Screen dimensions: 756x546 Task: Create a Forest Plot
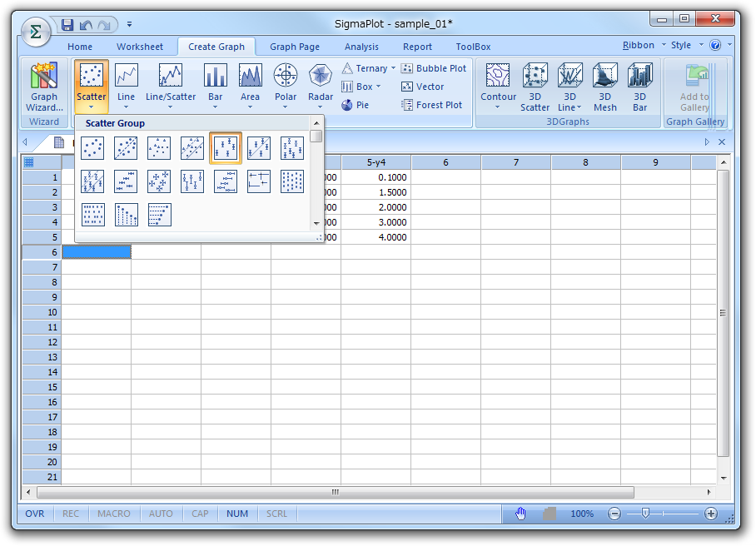pos(431,105)
